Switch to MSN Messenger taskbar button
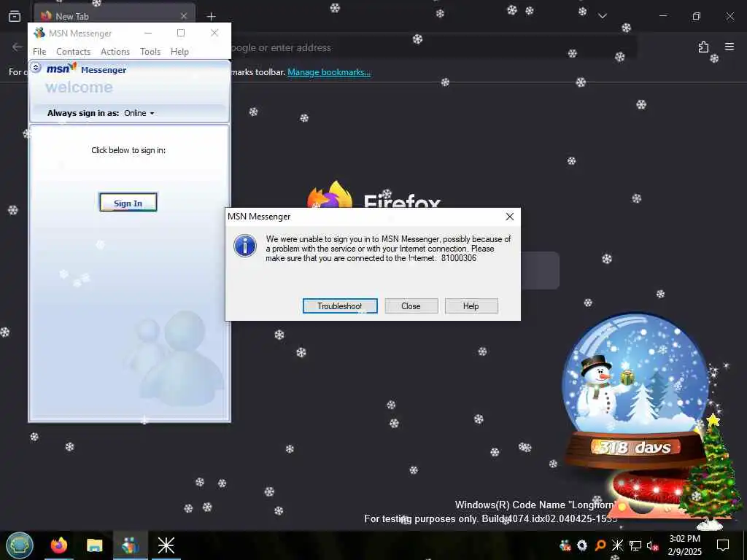Image resolution: width=747 pixels, height=560 pixels. point(130,545)
